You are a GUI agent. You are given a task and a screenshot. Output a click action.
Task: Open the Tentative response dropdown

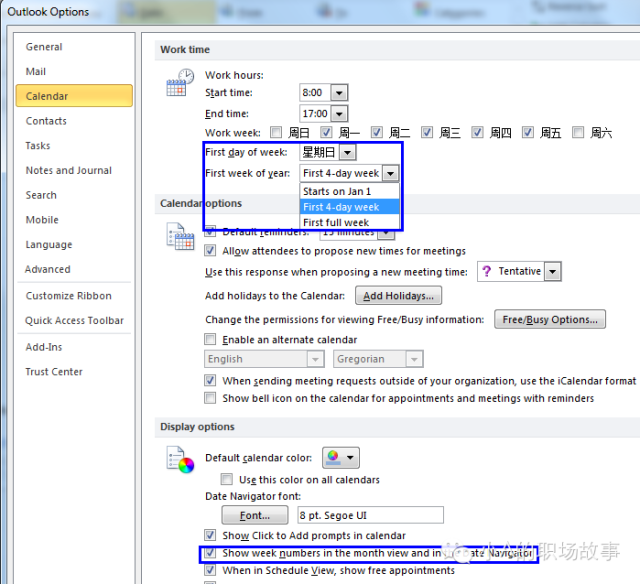553,271
